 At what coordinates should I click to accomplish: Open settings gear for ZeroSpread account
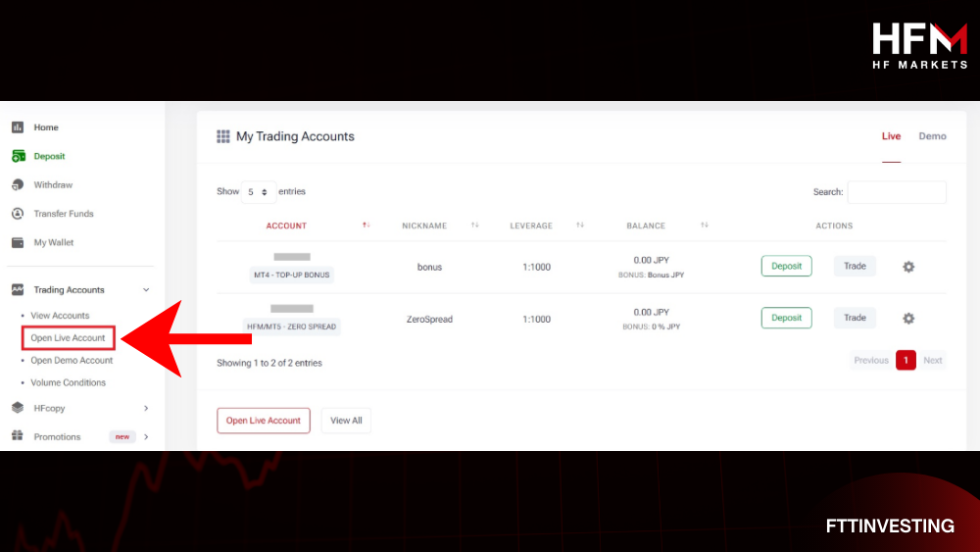tap(908, 319)
